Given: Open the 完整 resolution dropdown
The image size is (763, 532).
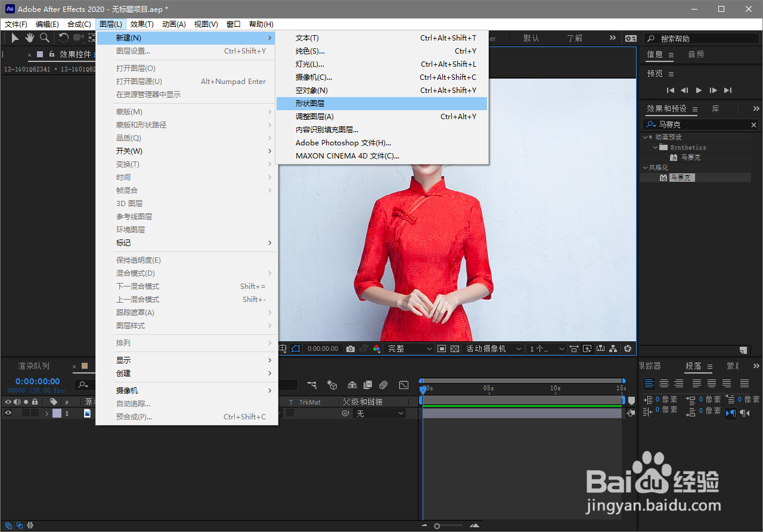Looking at the screenshot, I should (x=410, y=349).
